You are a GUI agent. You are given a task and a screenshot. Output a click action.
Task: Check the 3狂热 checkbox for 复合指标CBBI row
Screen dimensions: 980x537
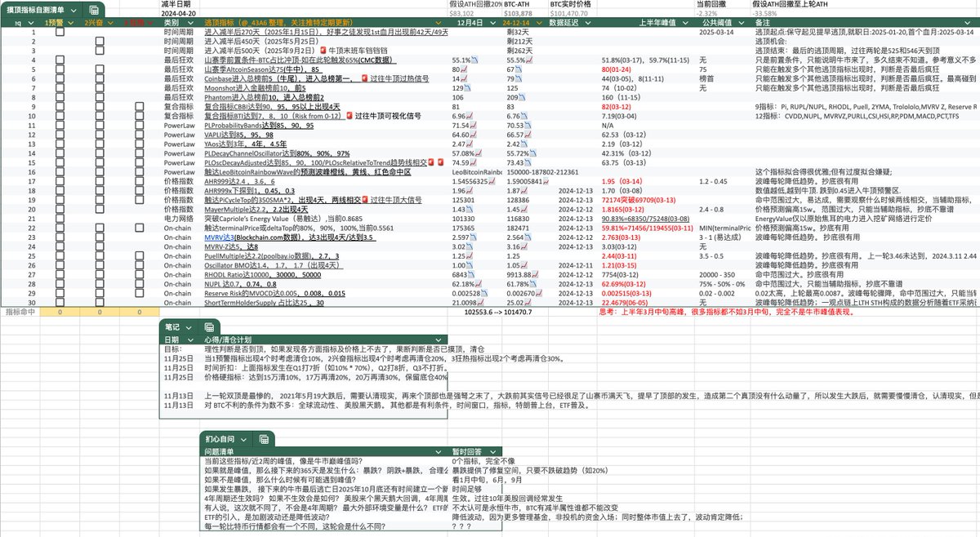139,107
